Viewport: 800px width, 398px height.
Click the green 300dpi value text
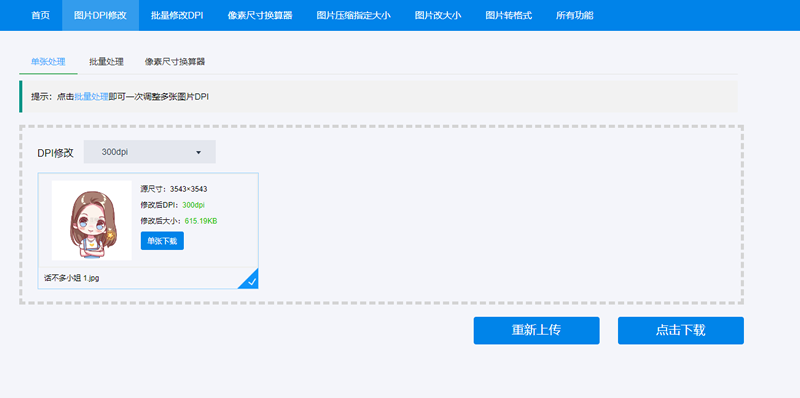tap(193, 205)
